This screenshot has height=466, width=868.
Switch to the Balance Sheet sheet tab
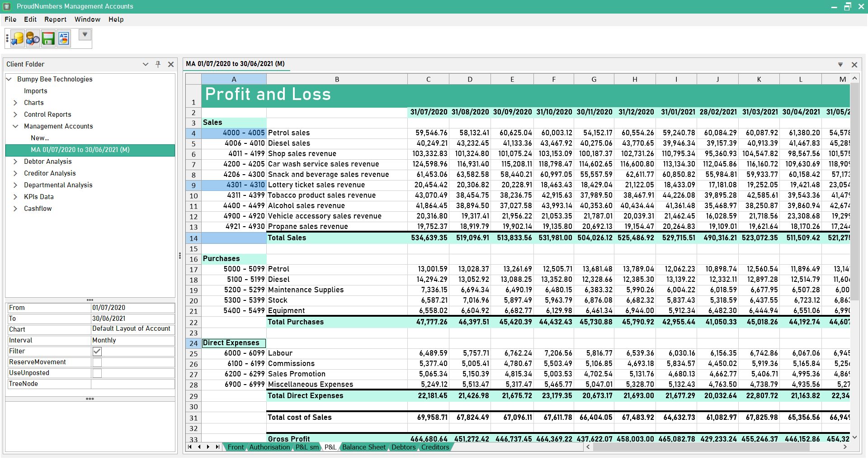coord(364,447)
